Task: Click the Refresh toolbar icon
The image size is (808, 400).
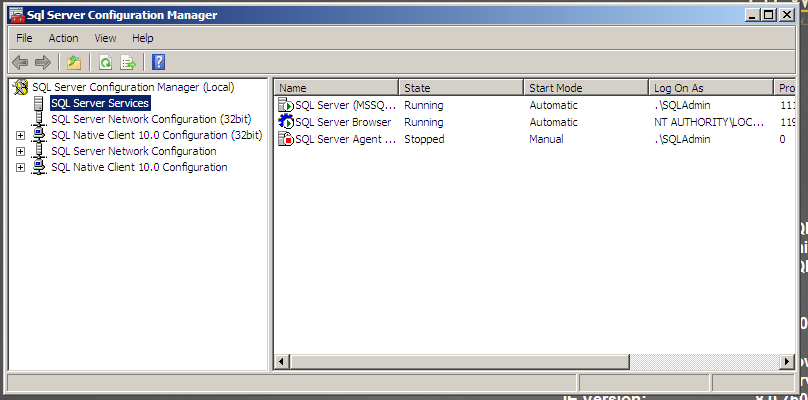Action: point(106,63)
